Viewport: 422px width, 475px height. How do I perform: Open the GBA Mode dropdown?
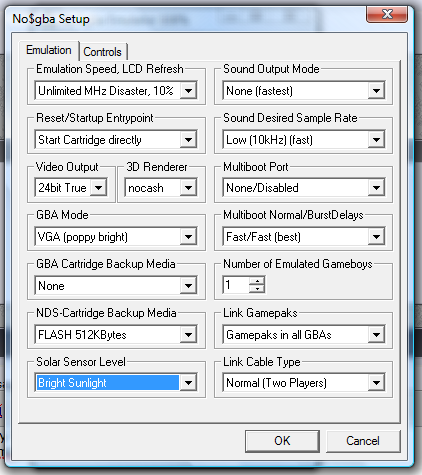click(116, 237)
